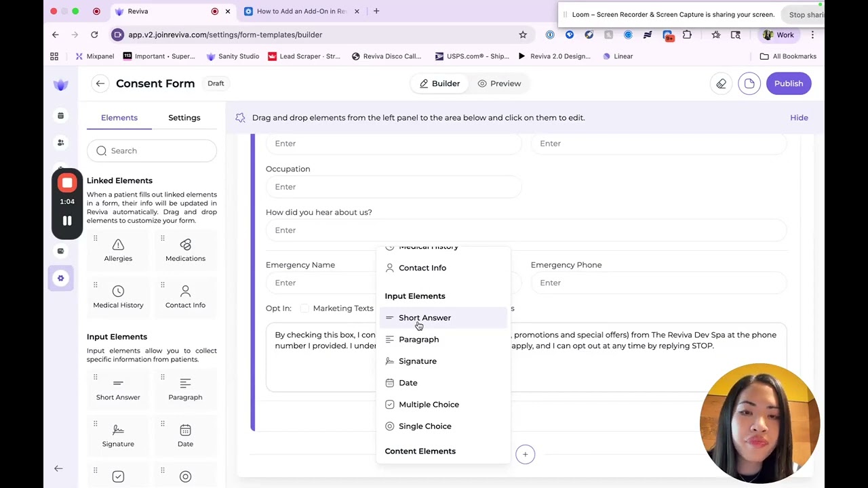Viewport: 868px width, 488px height.
Task: Open the patients icon in left sidebar
Action: (x=60, y=142)
